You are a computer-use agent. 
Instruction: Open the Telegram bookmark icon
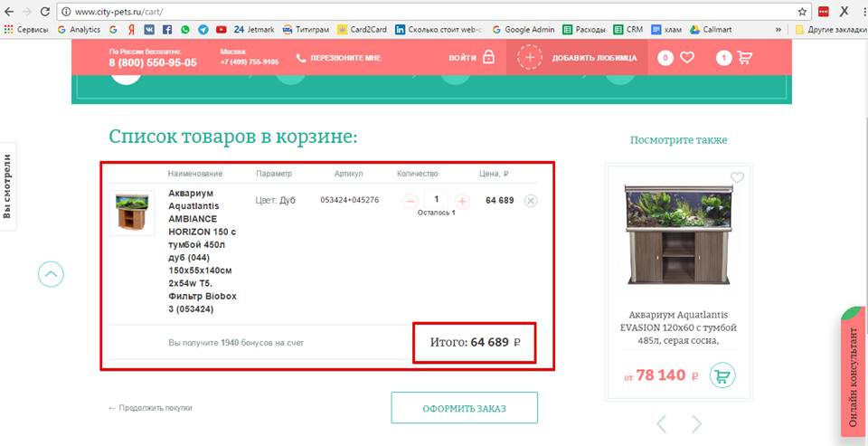click(203, 29)
